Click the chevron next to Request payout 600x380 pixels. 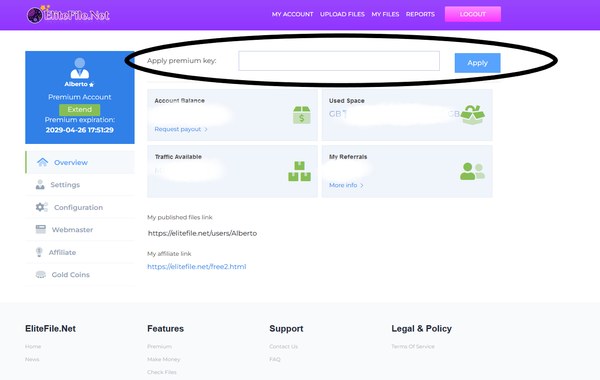tap(206, 129)
